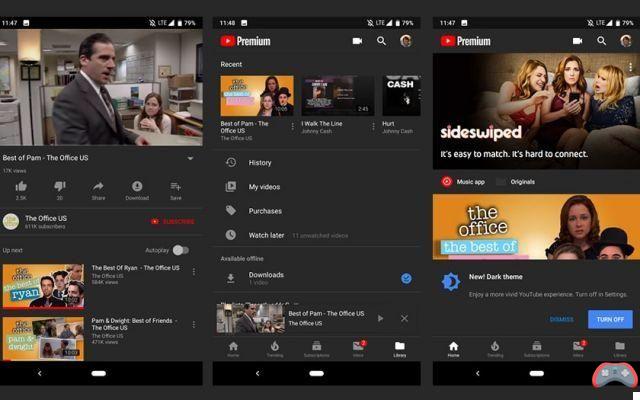Screen dimensions: 640x400
Task: Close the Best of Pam mini-player
Action: (404, 318)
